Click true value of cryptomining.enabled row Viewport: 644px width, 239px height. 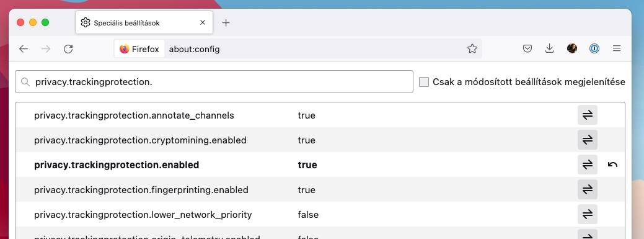[306, 140]
